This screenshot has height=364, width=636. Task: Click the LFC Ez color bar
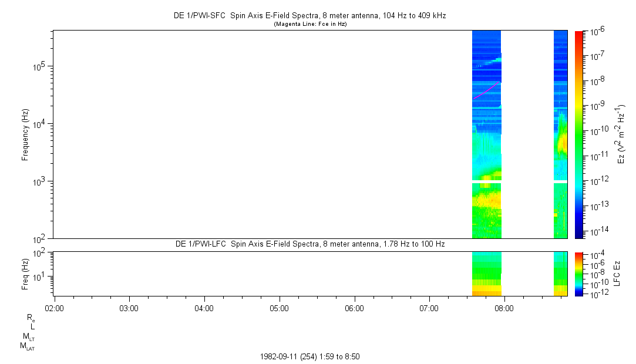tap(579, 274)
